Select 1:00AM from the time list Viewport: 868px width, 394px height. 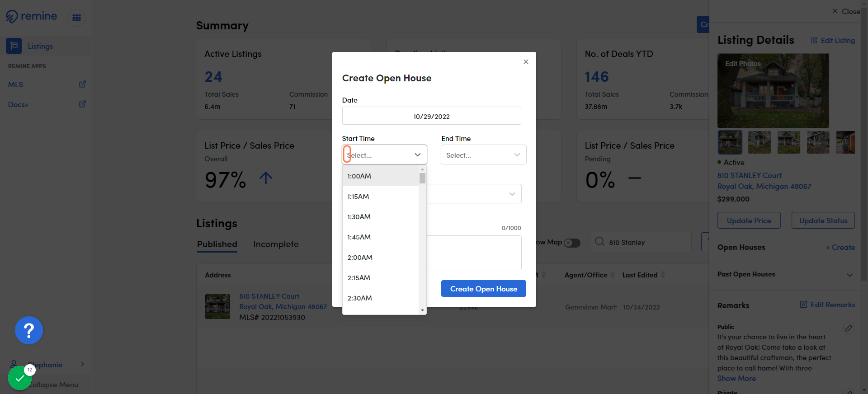point(381,176)
